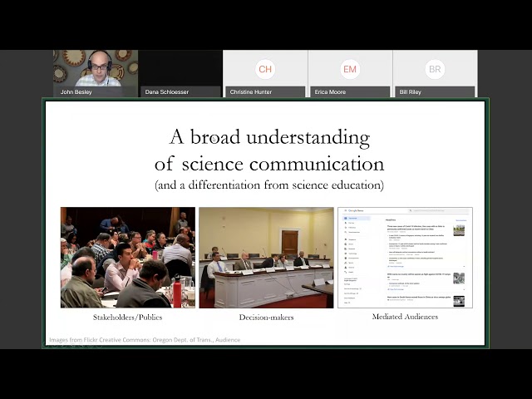
Task: Click the Decision-makers hearing room photo
Action: click(x=266, y=258)
